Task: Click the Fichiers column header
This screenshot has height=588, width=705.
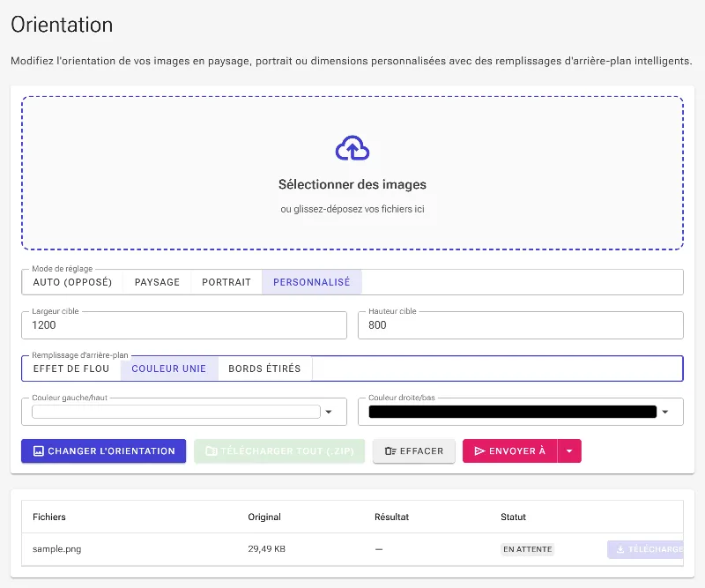Action: tap(49, 517)
